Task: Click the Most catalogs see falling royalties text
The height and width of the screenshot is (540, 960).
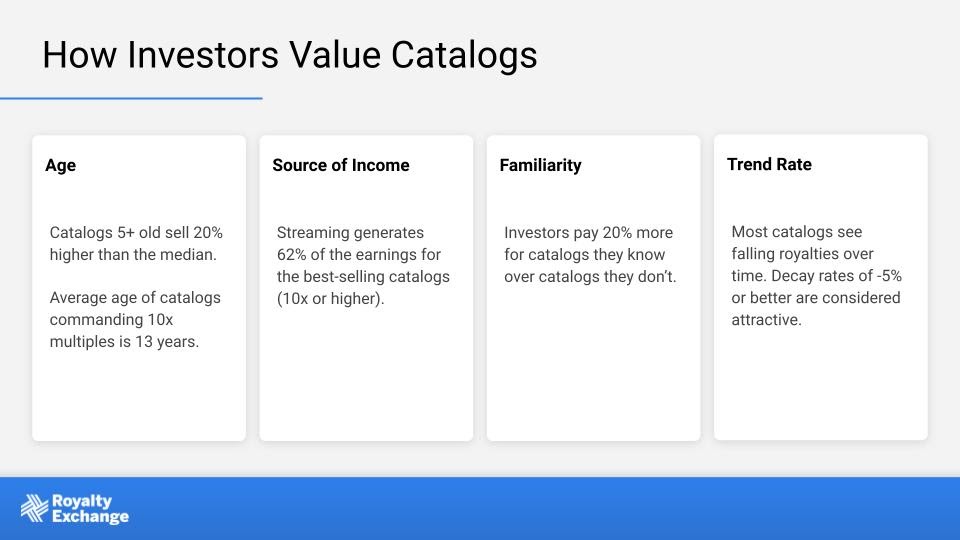Action: [816, 276]
